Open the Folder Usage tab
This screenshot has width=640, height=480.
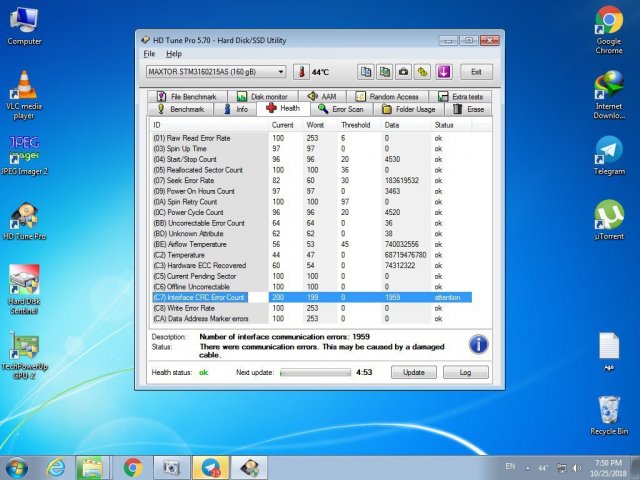tap(408, 109)
